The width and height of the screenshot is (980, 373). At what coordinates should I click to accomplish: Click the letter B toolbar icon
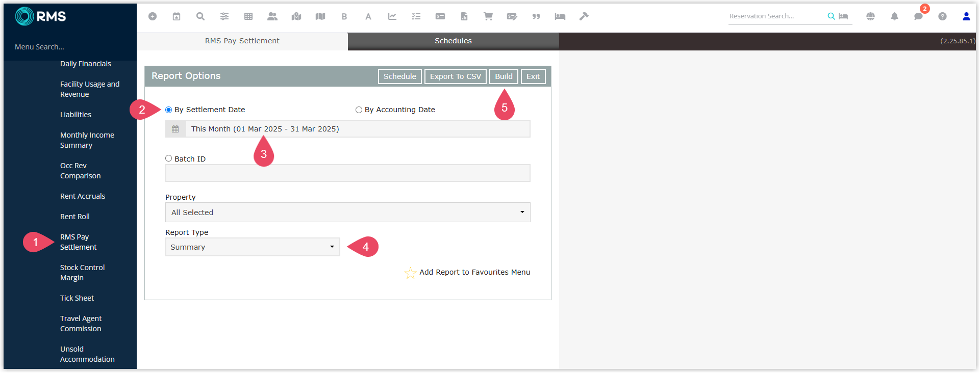(344, 16)
